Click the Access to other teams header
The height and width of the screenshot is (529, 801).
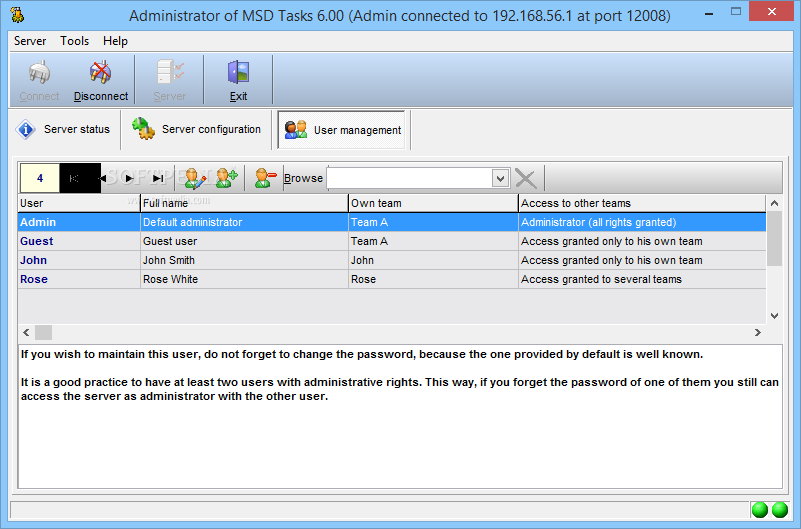pos(642,203)
